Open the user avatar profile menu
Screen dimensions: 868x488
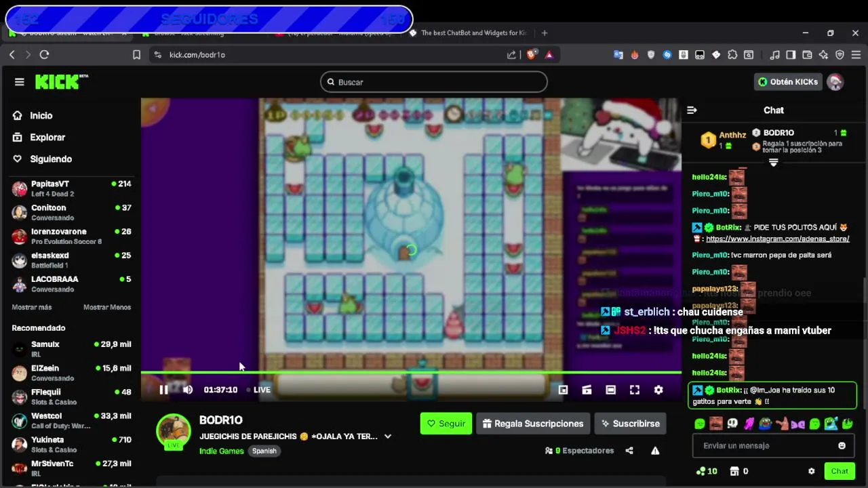tap(835, 82)
